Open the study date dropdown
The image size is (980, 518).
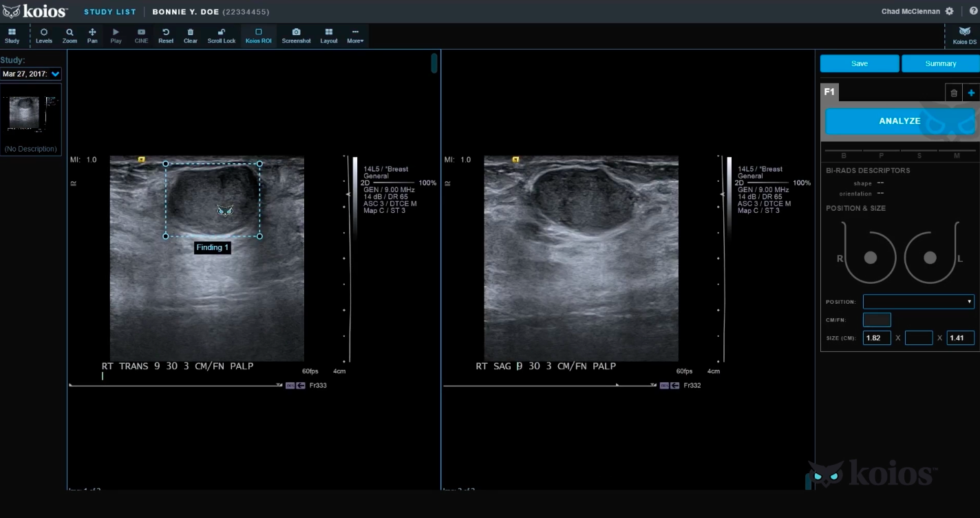pos(31,74)
